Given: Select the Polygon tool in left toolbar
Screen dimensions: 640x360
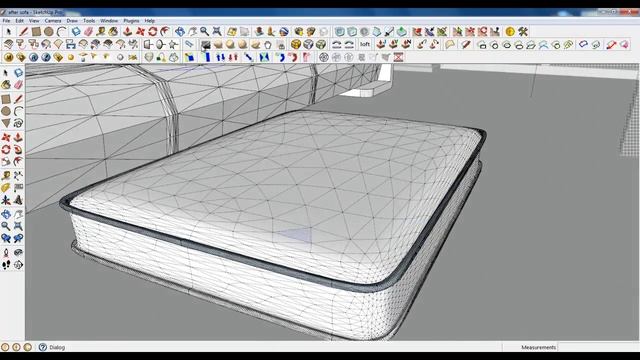Looking at the screenshot, I should click(6, 123).
